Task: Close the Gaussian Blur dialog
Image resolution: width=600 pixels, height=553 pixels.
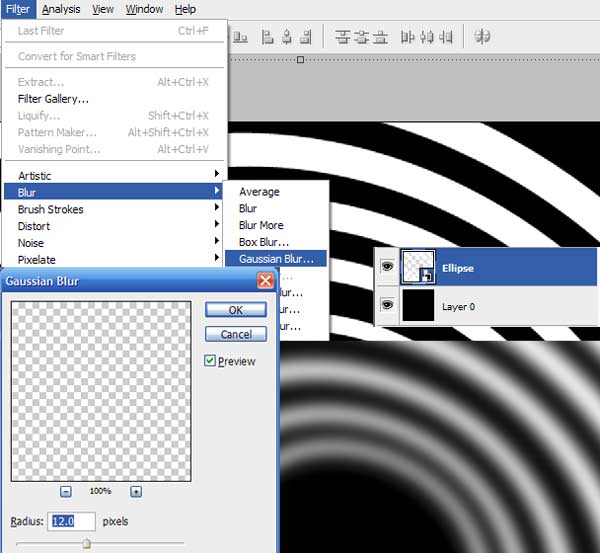Action: [x=265, y=281]
